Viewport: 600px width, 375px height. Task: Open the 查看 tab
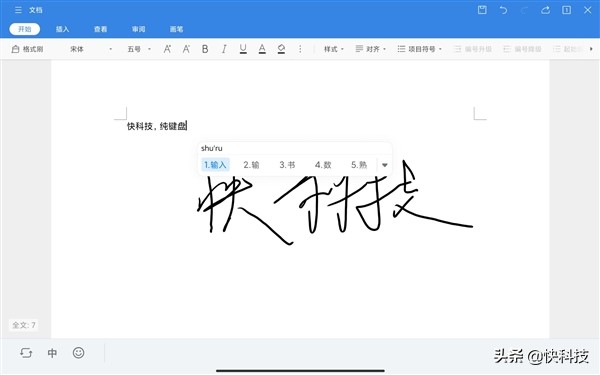click(100, 29)
